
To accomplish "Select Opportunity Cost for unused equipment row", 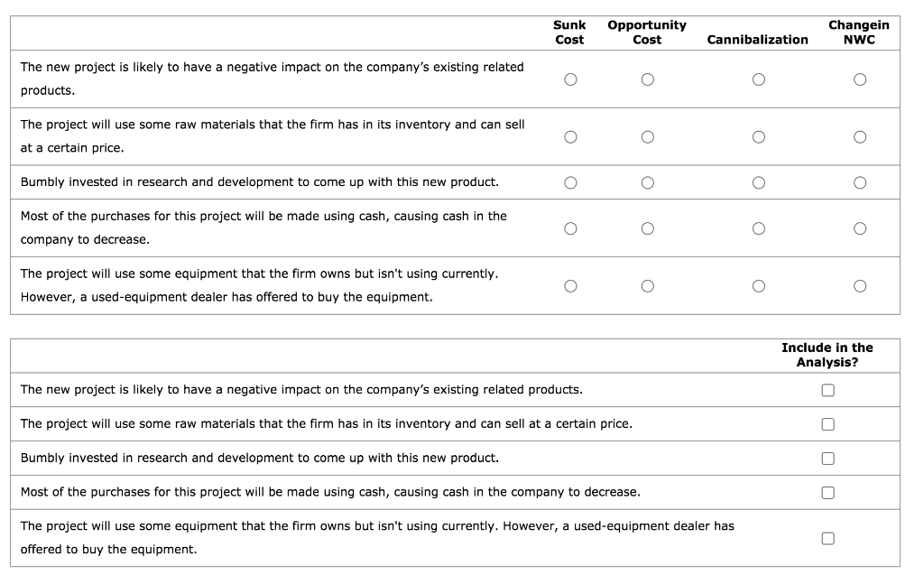I will pyautogui.click(x=648, y=286).
